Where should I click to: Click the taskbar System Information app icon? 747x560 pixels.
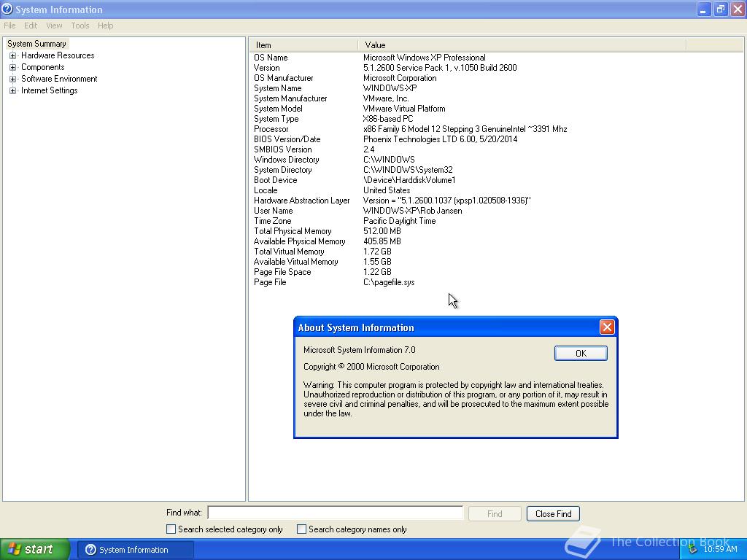[x=90, y=550]
